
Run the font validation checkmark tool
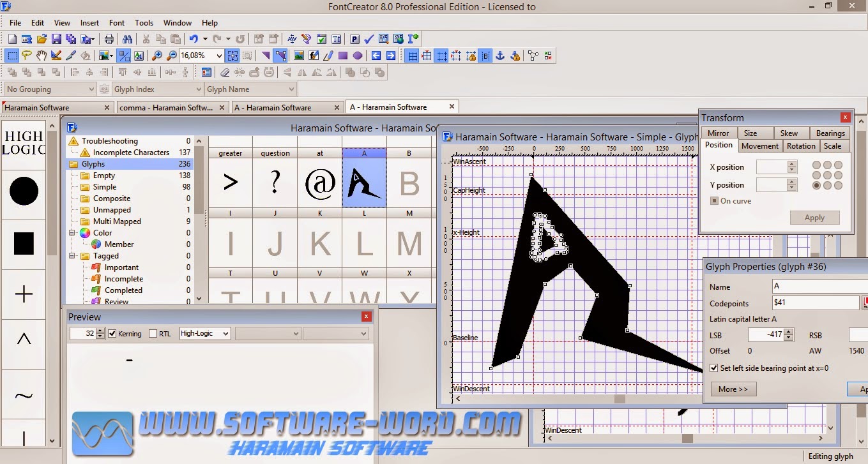click(368, 38)
